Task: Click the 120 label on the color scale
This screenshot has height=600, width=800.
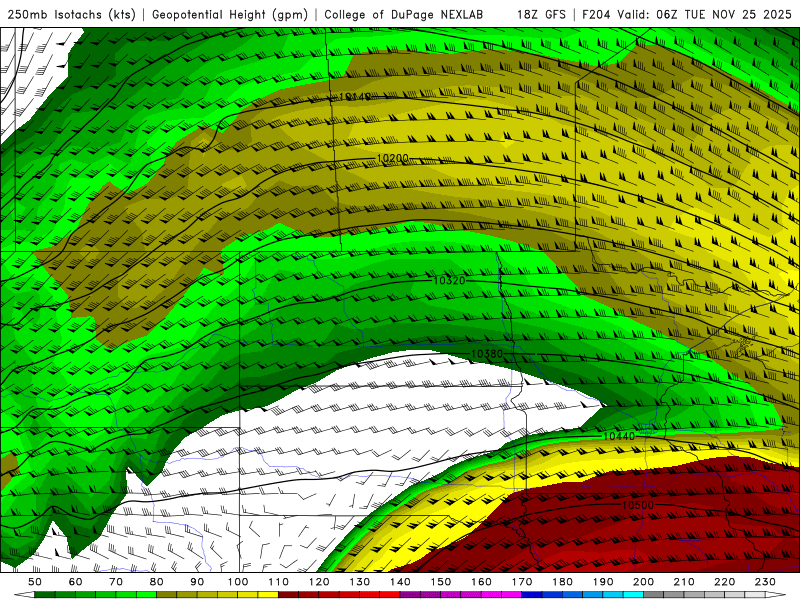Action: [319, 582]
